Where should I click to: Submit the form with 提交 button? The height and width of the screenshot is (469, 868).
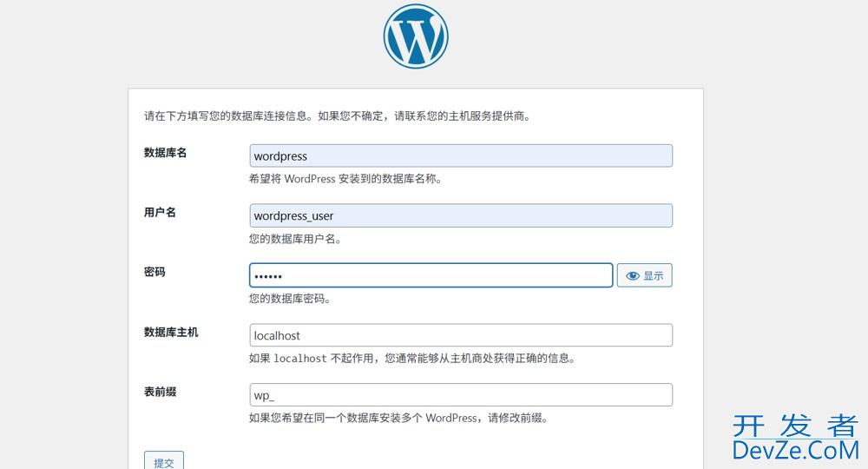[164, 462]
